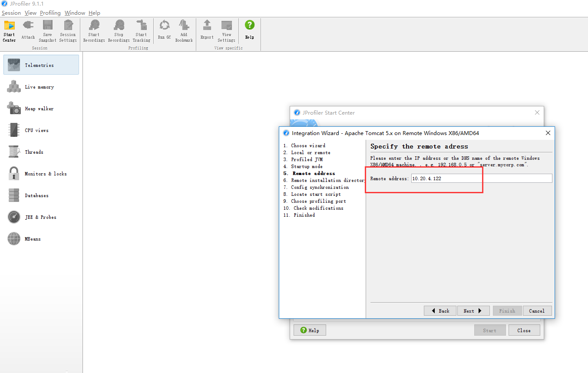Click wizard step '5. Remote address'
This screenshot has width=588, height=373.
click(x=309, y=173)
